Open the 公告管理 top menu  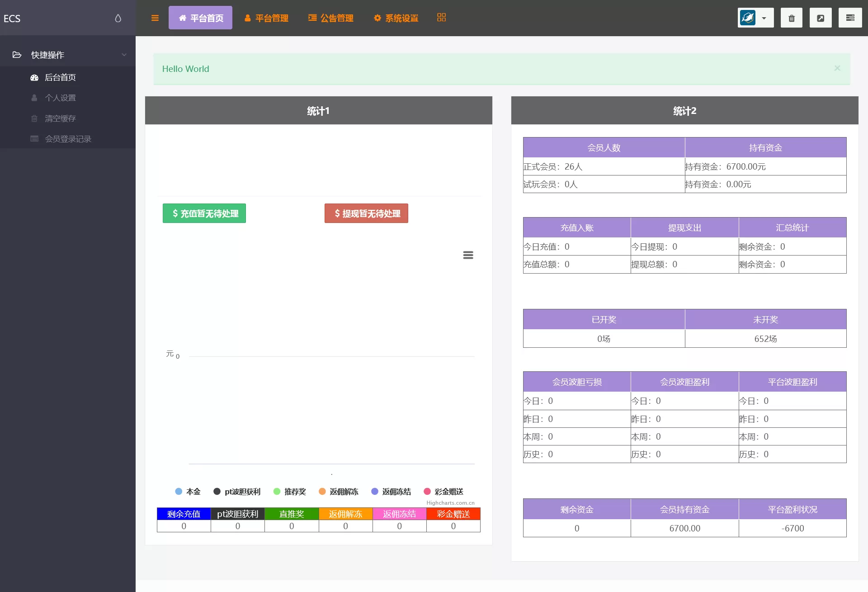click(x=331, y=18)
